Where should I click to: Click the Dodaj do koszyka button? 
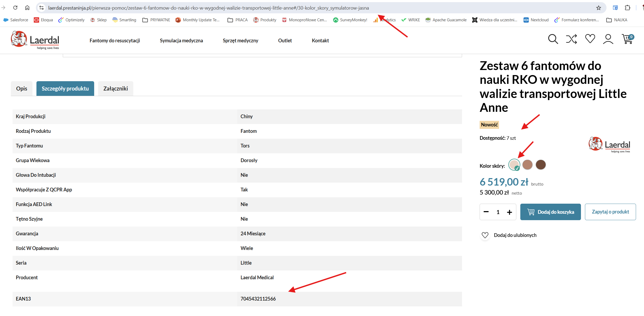pyautogui.click(x=550, y=212)
